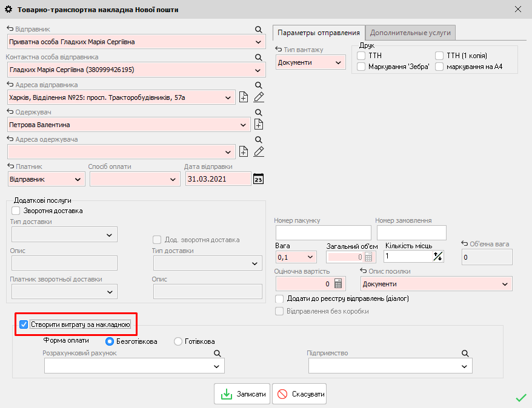Click the 'Записати' save button

point(242,393)
